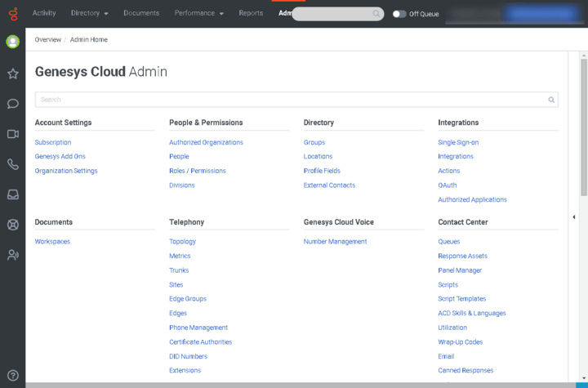Open Metrics link
The width and height of the screenshot is (588, 388).
click(180, 256)
